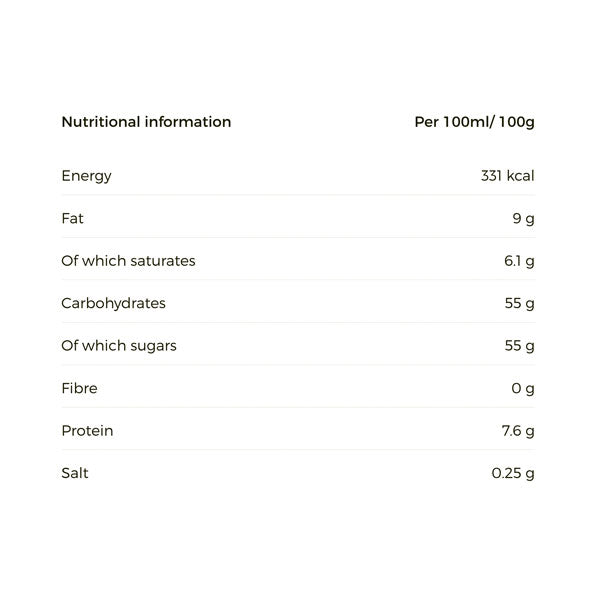600x600 pixels.
Task: Click the Fat row label
Action: point(73,218)
